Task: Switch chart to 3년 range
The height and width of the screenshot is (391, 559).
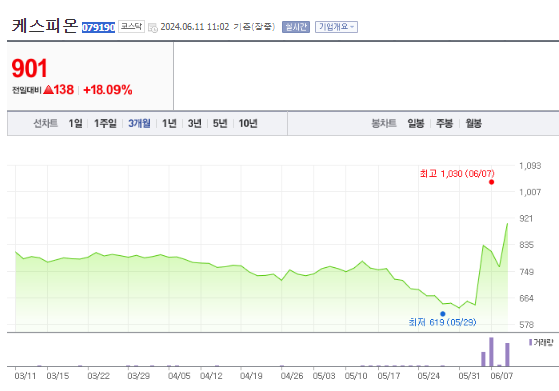Action: 195,123
